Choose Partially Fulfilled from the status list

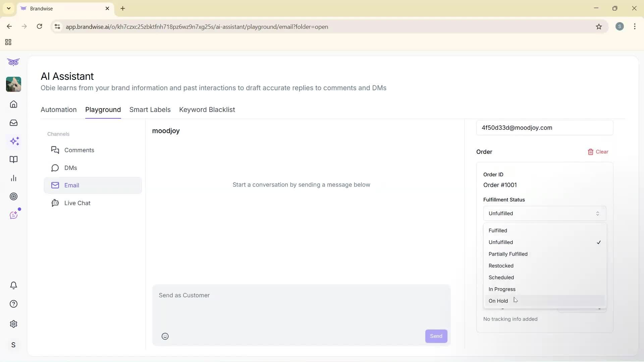[508, 254]
